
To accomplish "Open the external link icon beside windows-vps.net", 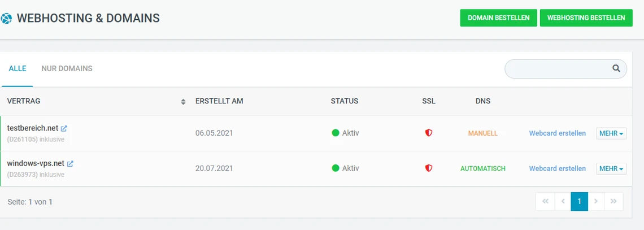I will (70, 164).
